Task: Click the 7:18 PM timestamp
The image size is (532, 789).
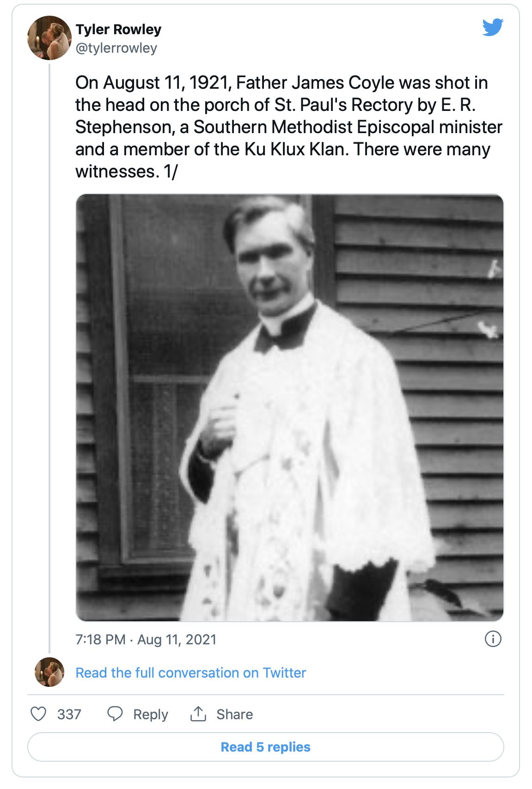Action: 100,639
